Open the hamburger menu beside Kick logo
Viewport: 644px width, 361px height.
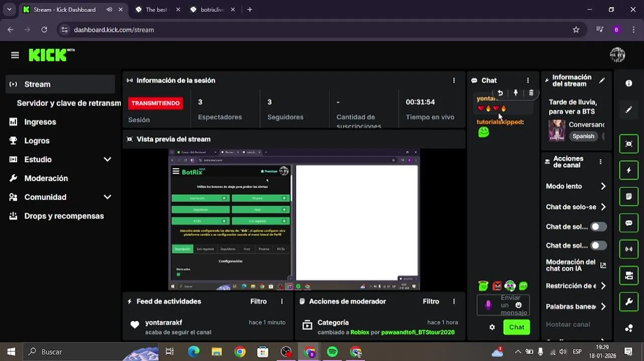(15, 55)
